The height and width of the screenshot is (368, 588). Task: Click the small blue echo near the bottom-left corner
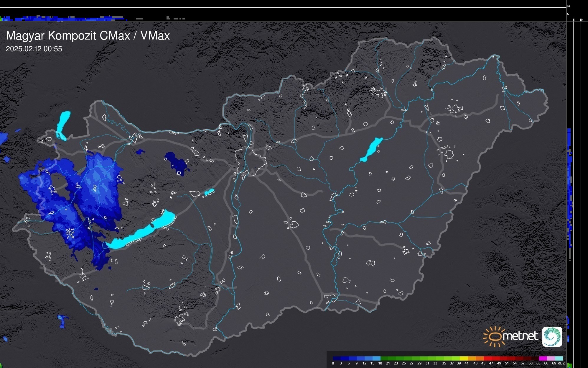click(x=62, y=321)
